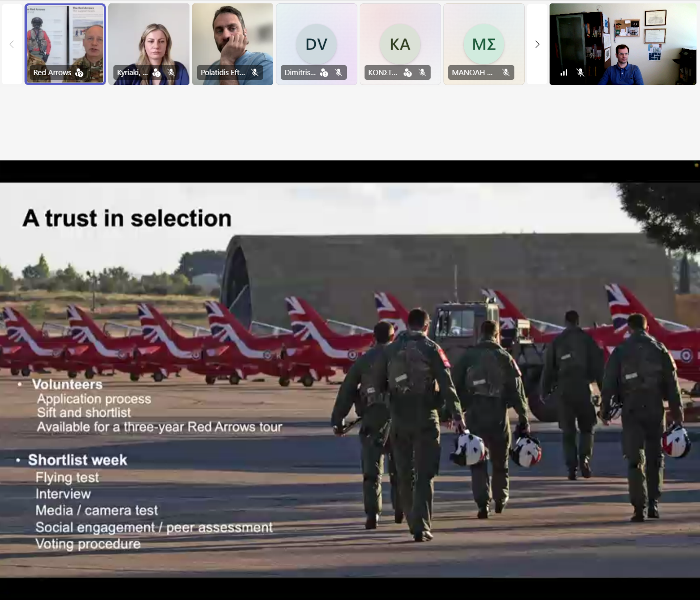Screen dimensions: 700x600
Task: Click the ΜΑΝΩΛΗ ... name label
Action: tap(472, 73)
